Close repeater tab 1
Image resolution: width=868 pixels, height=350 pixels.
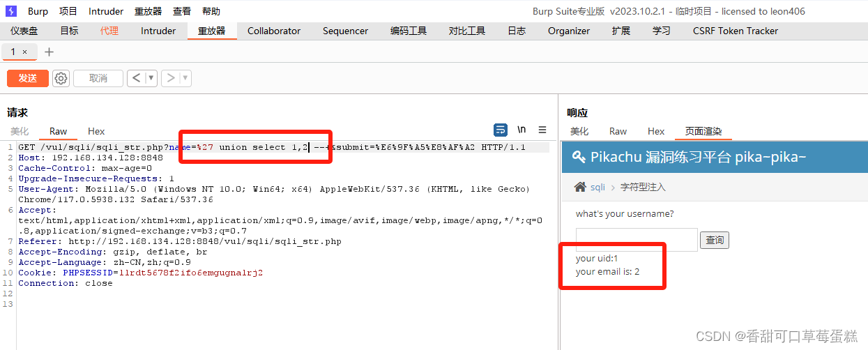pyautogui.click(x=25, y=52)
